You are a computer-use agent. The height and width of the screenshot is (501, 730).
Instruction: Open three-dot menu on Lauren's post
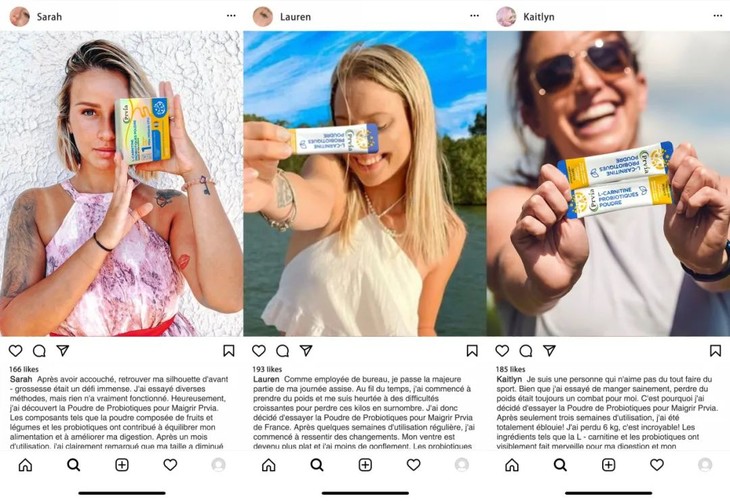click(474, 16)
